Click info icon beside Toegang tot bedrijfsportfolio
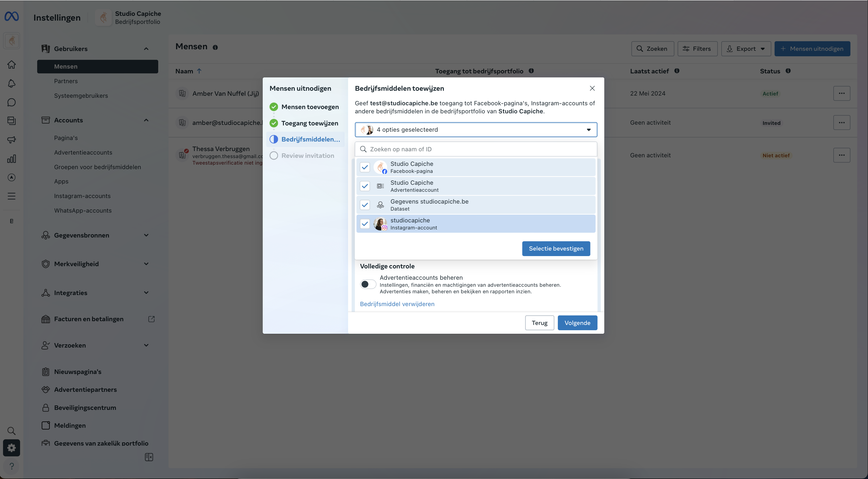The width and height of the screenshot is (868, 479). [x=531, y=71]
